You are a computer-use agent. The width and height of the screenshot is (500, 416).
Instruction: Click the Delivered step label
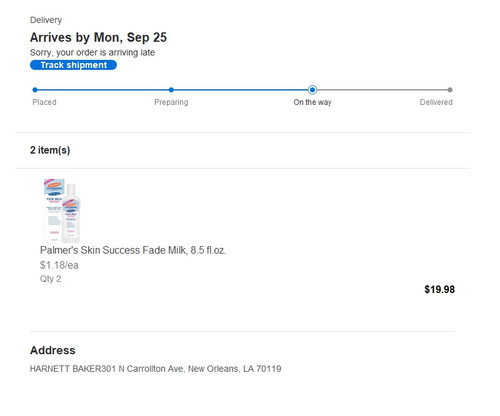pos(436,102)
